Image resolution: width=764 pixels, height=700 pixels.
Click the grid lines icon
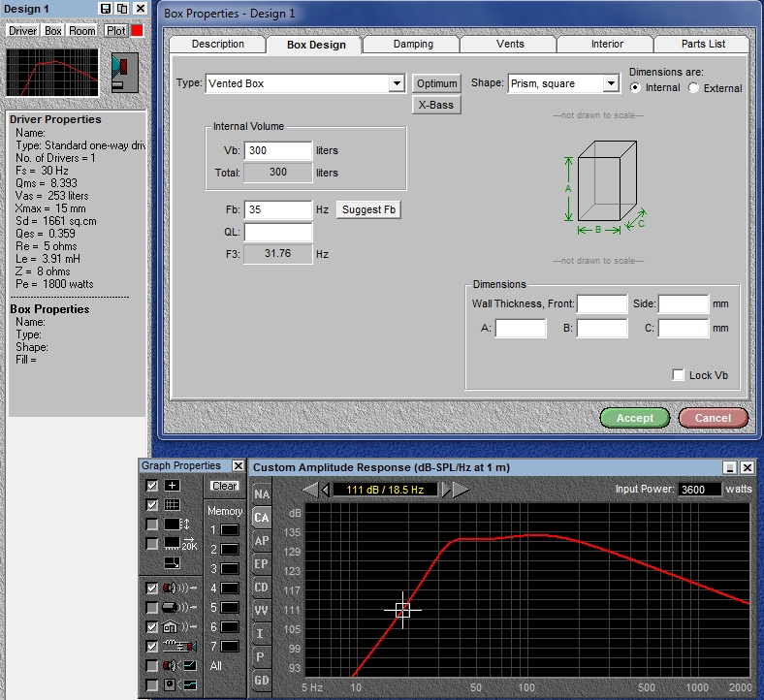(172, 505)
